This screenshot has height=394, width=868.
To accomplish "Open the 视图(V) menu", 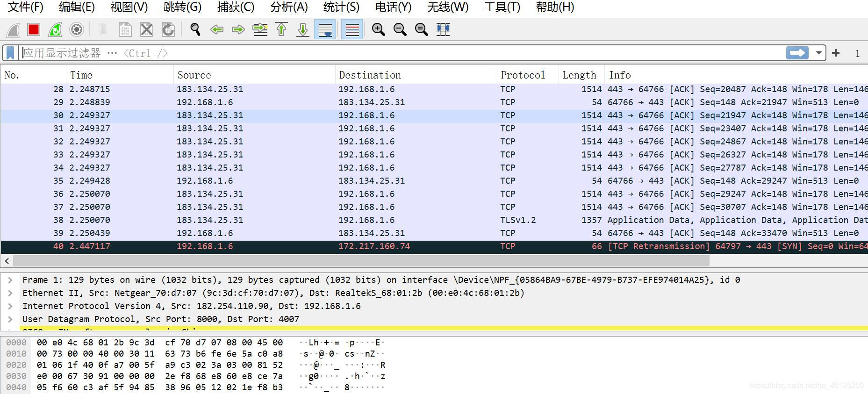I will (x=129, y=7).
